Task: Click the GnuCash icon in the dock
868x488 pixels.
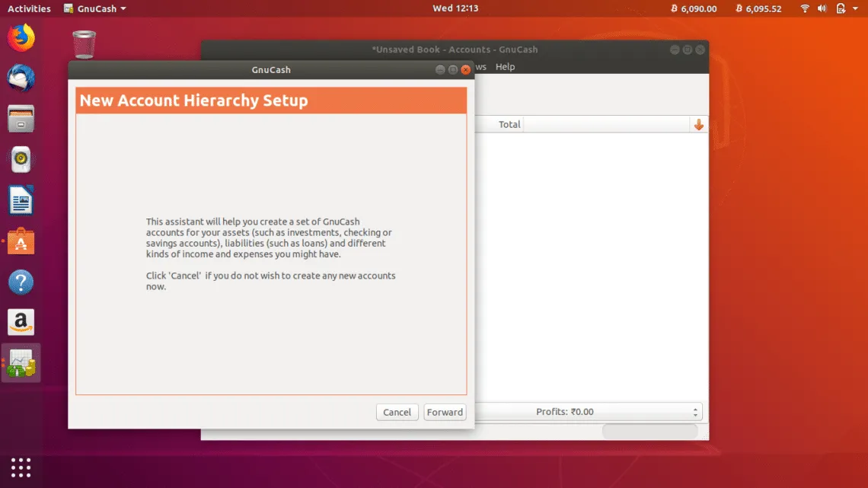Action: pyautogui.click(x=21, y=363)
